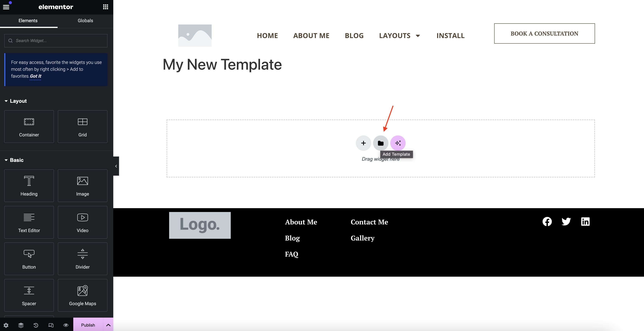The height and width of the screenshot is (331, 644).
Task: Click the Search Widget field
Action: click(56, 41)
